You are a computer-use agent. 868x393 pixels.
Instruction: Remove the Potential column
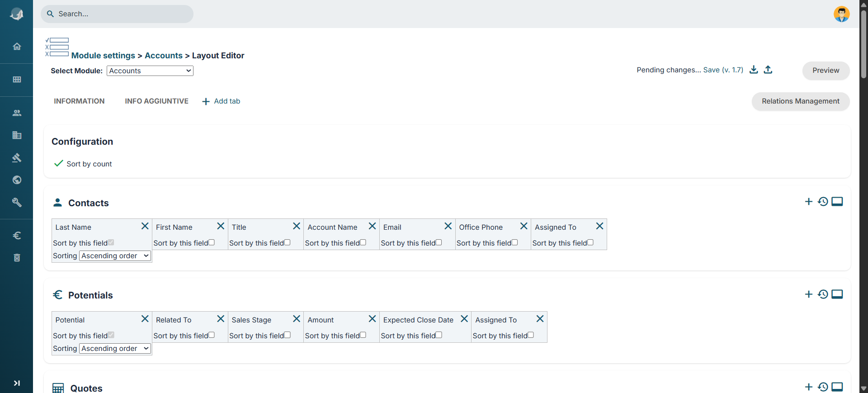[x=145, y=319]
